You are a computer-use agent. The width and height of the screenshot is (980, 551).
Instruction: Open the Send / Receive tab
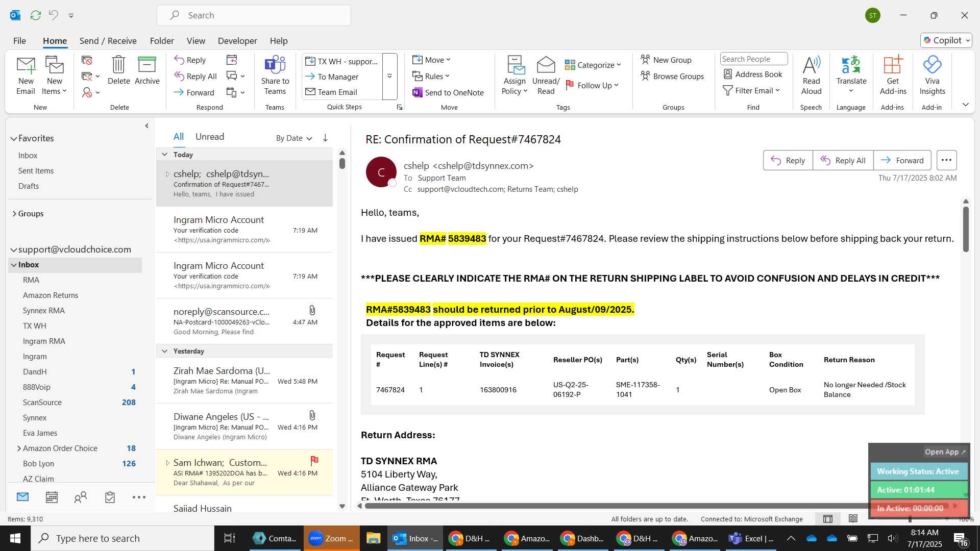[x=108, y=41]
